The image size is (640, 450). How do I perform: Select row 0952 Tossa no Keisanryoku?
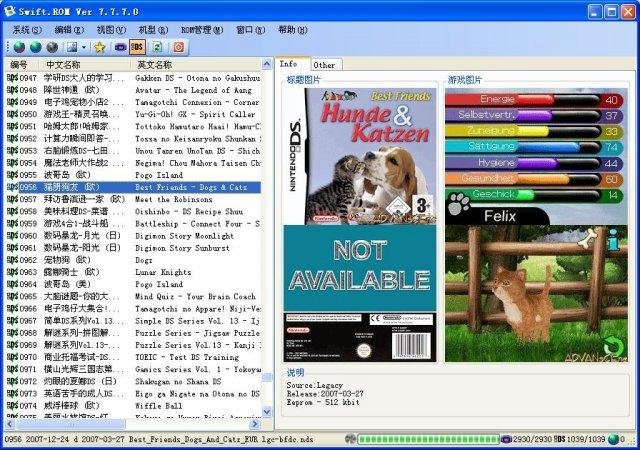[133, 138]
